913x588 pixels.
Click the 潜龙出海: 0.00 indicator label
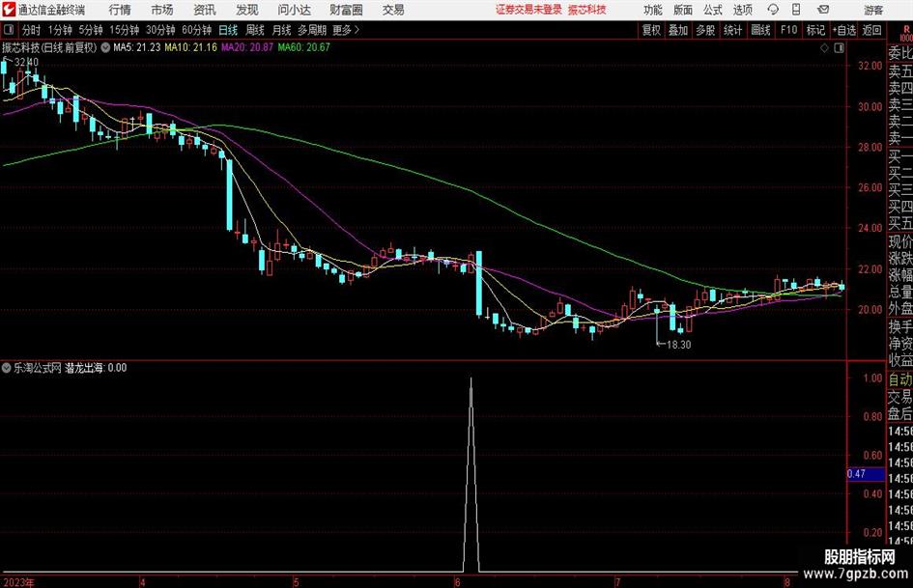coord(96,368)
